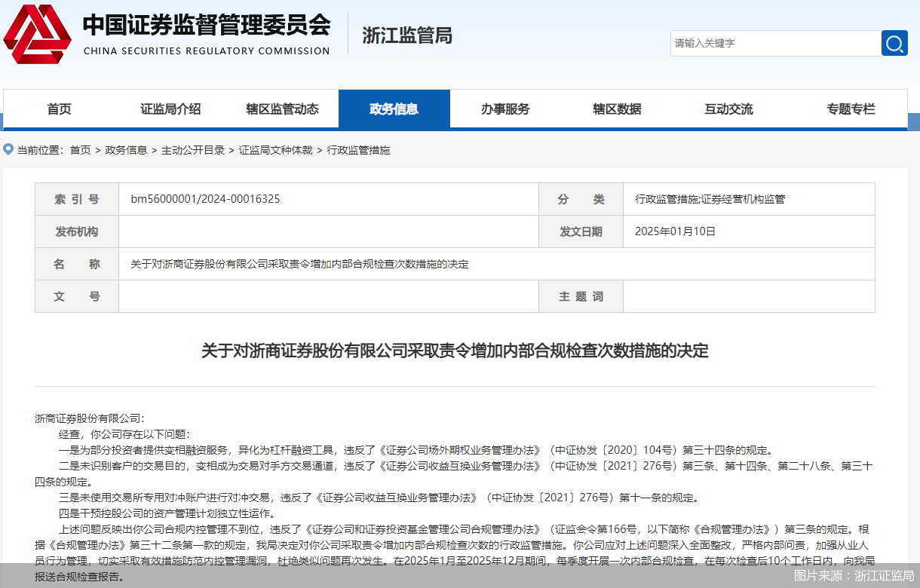This screenshot has width=920, height=588.
Task: Go to 首页 in the breadcrumb
Action: tap(81, 150)
